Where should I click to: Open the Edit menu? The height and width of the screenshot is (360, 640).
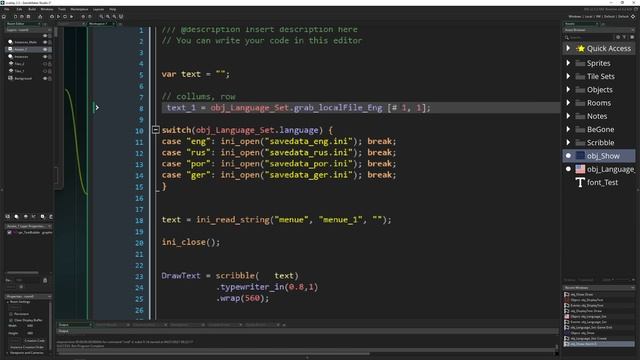19,9
